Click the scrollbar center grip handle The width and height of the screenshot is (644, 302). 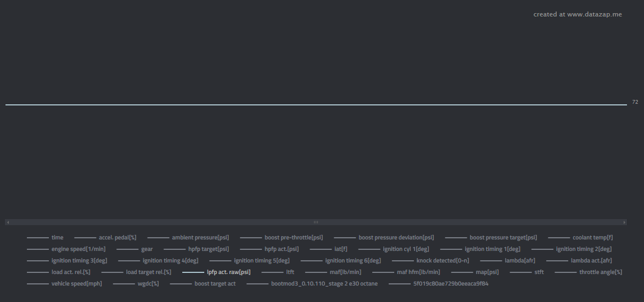click(x=316, y=222)
